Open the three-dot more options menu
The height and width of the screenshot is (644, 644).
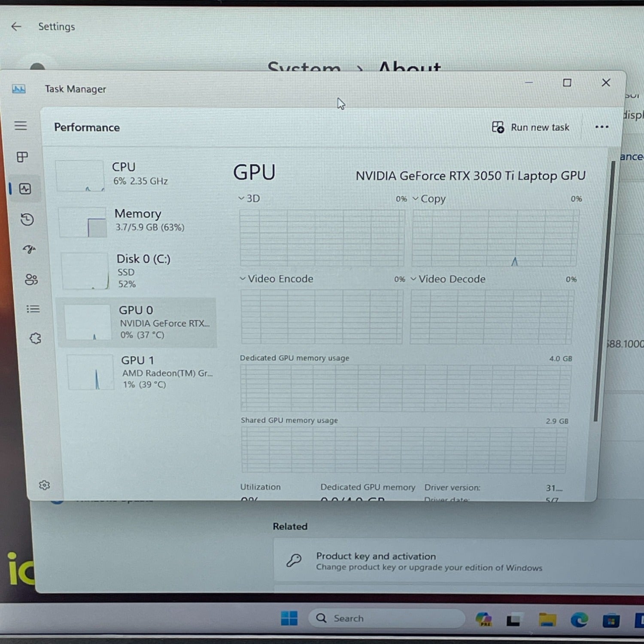click(x=602, y=127)
